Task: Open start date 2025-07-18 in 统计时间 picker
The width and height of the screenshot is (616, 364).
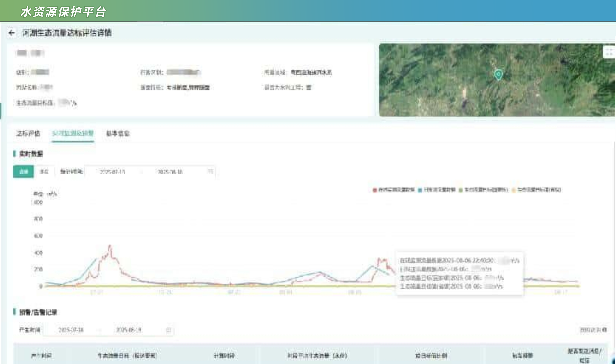Action: coord(112,171)
